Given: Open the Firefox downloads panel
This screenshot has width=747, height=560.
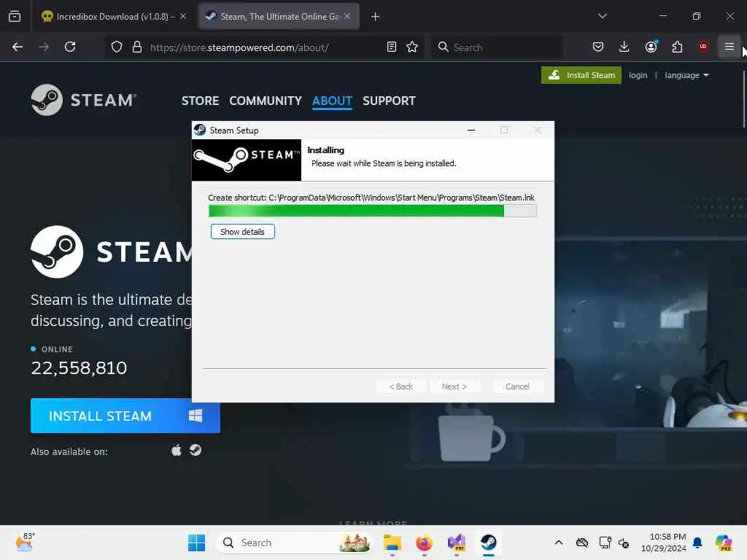Looking at the screenshot, I should point(624,47).
